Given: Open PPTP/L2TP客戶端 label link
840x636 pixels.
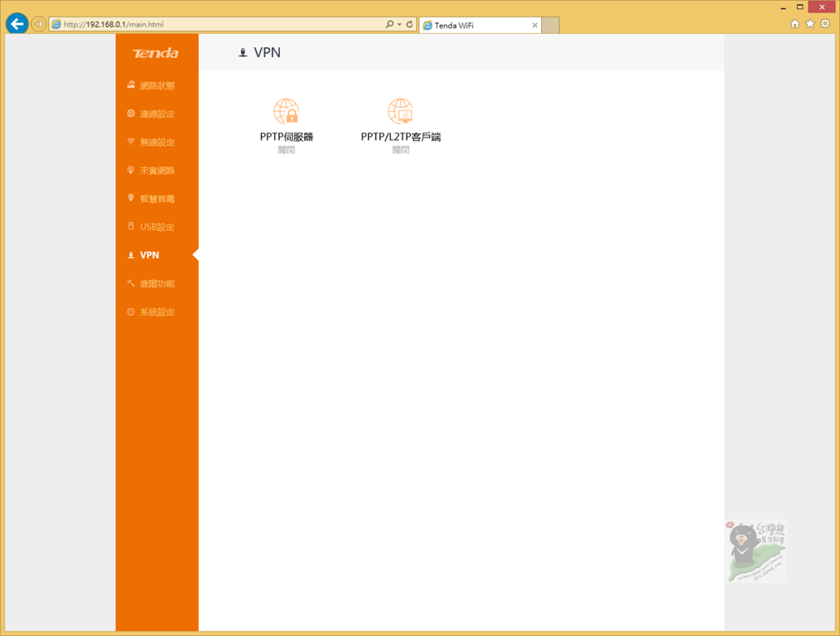Looking at the screenshot, I should [401, 137].
